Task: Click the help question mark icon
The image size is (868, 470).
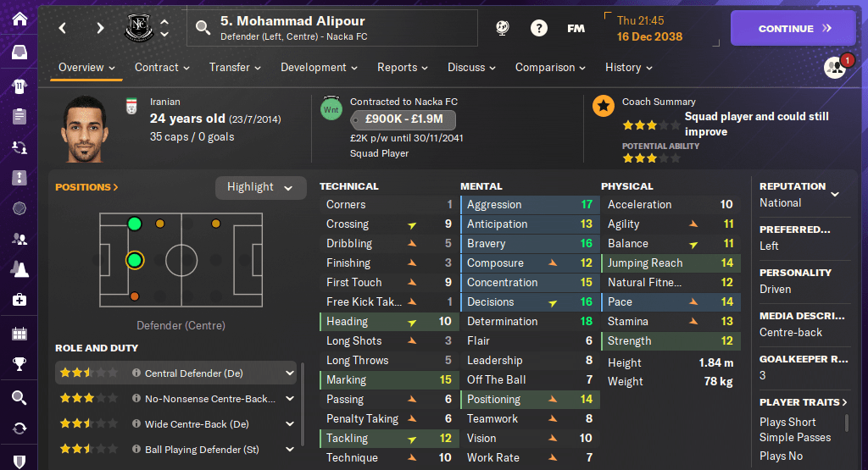Action: click(x=538, y=28)
